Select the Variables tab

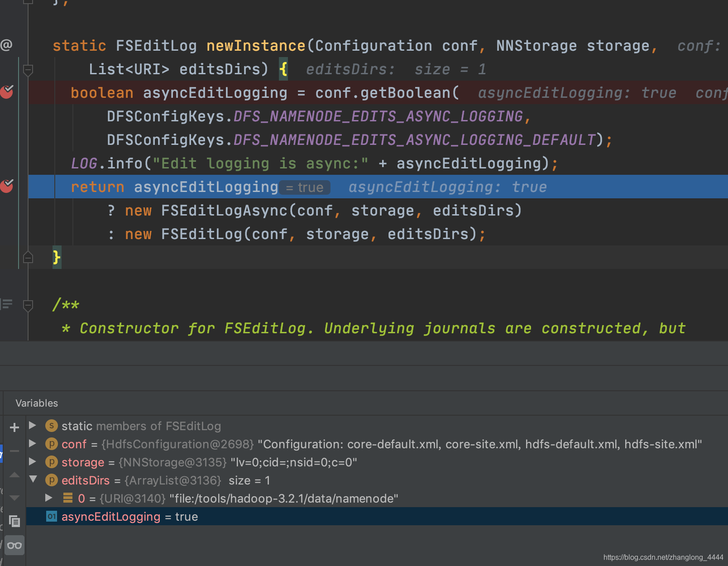coord(36,403)
